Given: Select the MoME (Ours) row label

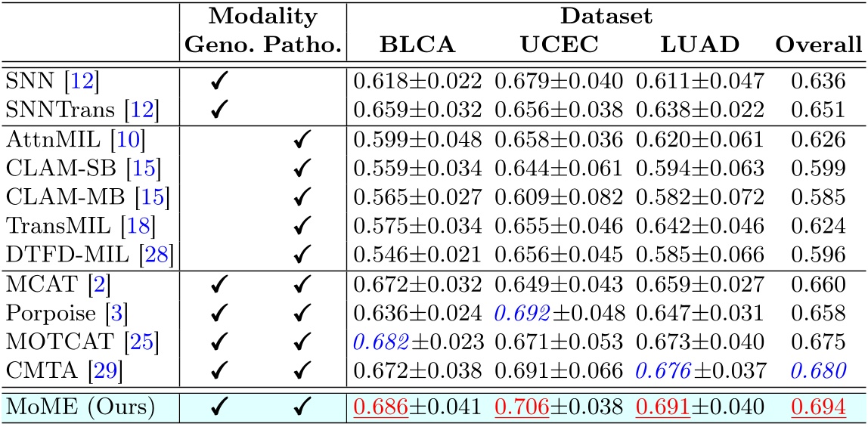Looking at the screenshot, I should [79, 408].
